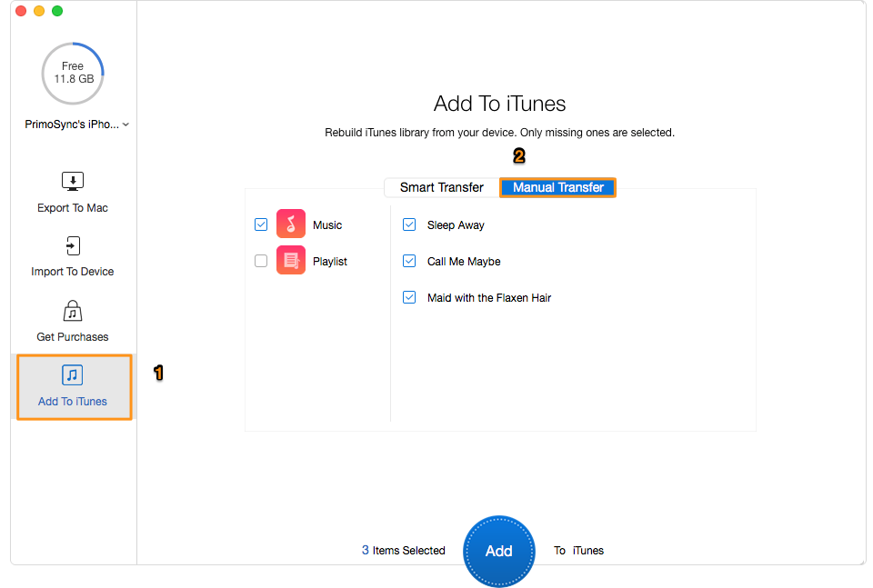The height and width of the screenshot is (588, 873).
Task: Click the Get Purchases label
Action: (73, 336)
